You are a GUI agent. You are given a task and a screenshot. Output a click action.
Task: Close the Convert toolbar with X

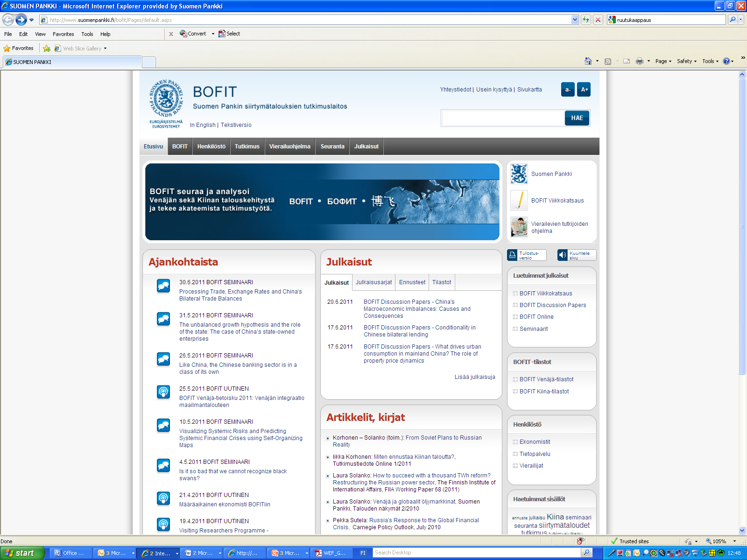click(x=171, y=34)
